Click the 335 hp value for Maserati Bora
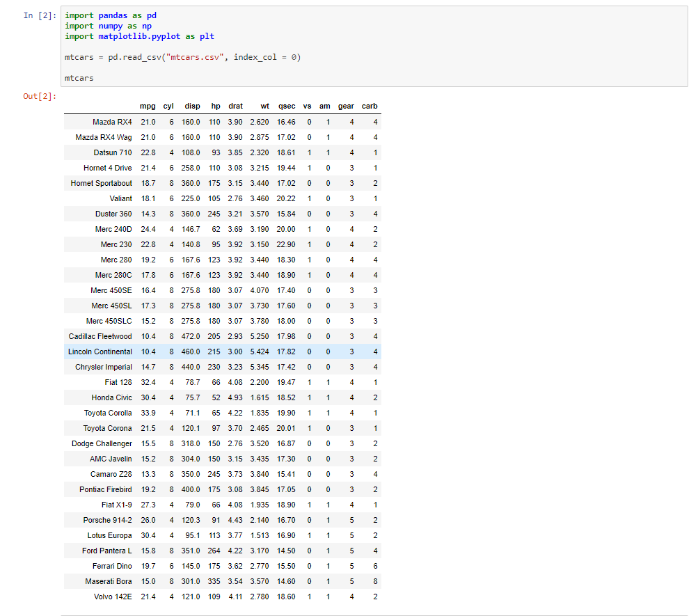 pyautogui.click(x=214, y=581)
